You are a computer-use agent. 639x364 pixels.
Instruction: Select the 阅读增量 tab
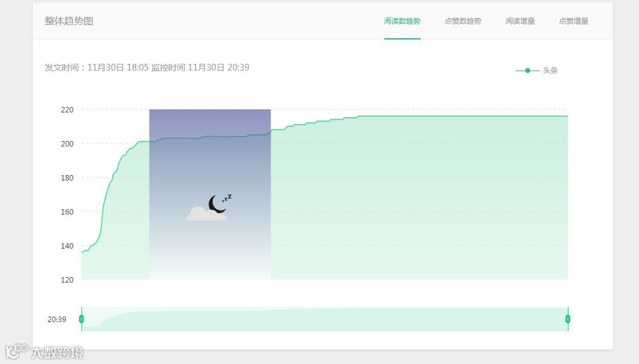tap(520, 21)
